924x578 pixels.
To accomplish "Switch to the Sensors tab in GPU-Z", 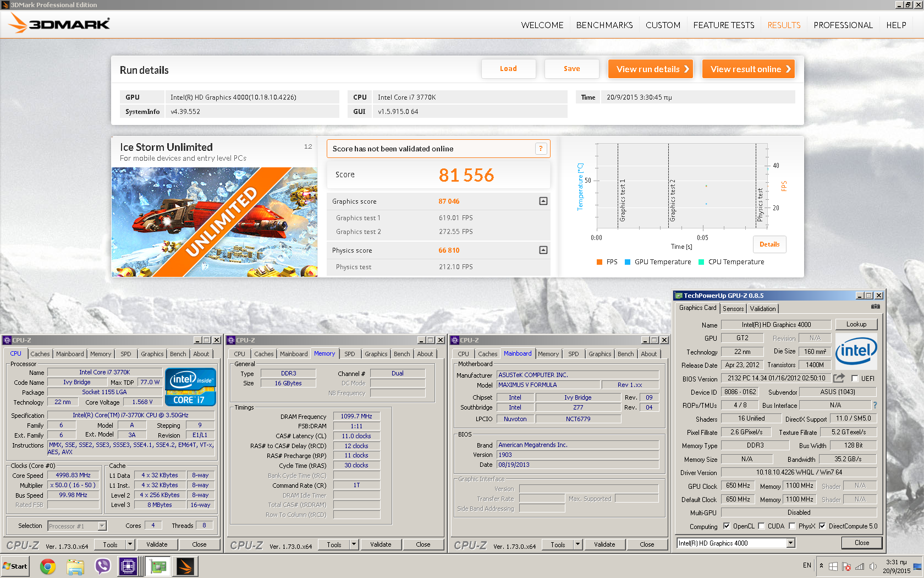I will [x=733, y=309].
